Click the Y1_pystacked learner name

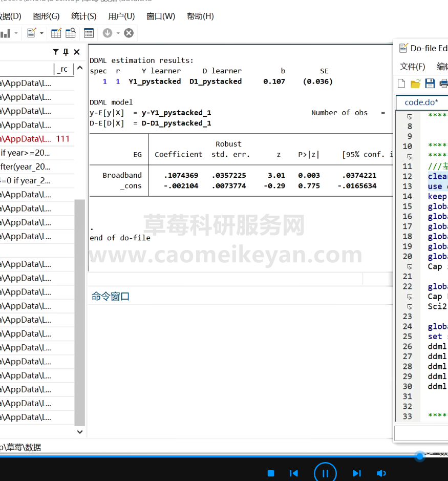point(155,81)
